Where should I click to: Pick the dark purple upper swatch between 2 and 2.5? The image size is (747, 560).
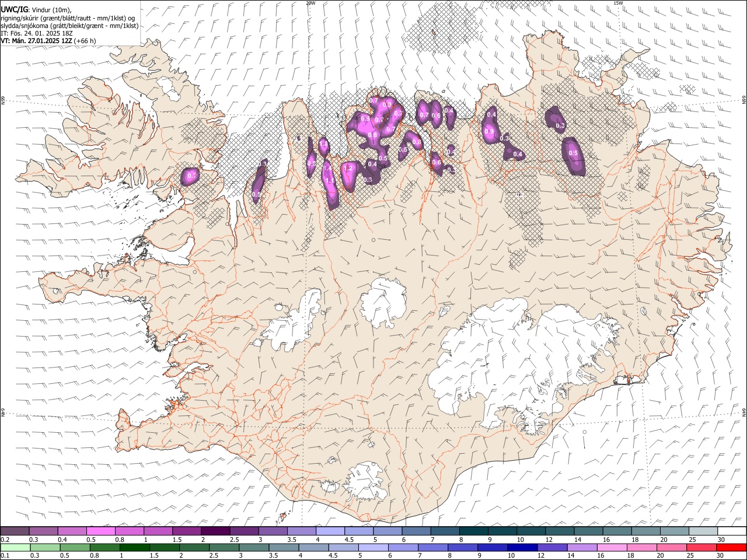(215, 531)
